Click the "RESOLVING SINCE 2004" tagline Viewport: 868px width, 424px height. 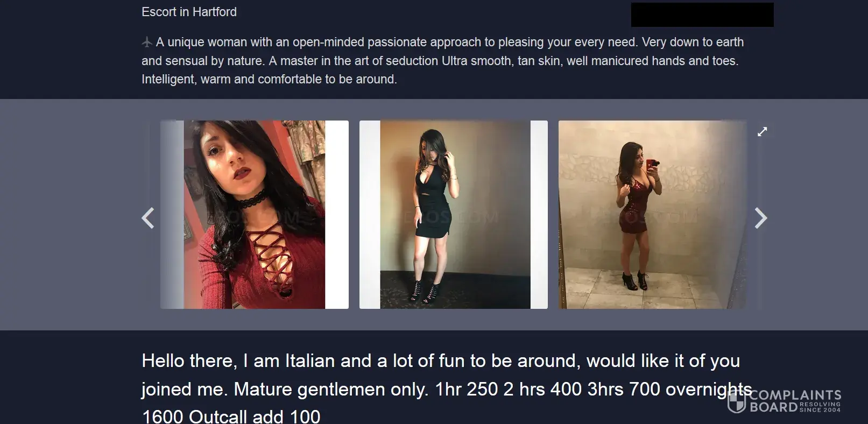tap(820, 407)
